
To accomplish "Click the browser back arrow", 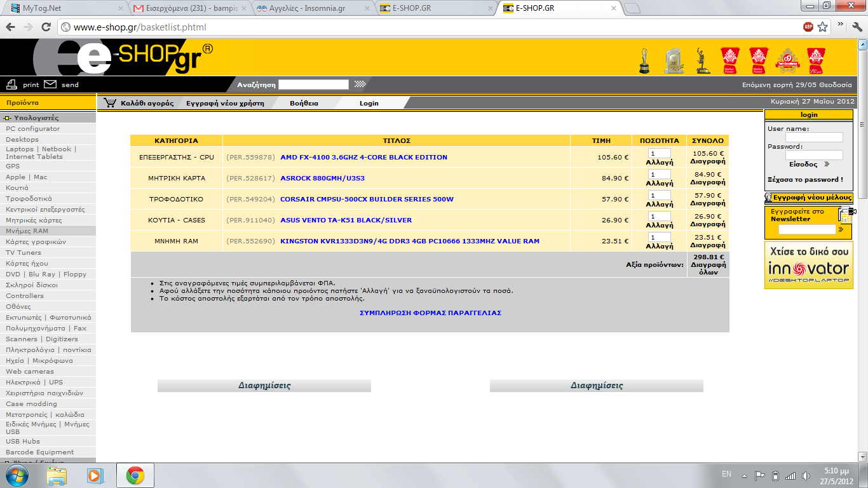I will (11, 27).
